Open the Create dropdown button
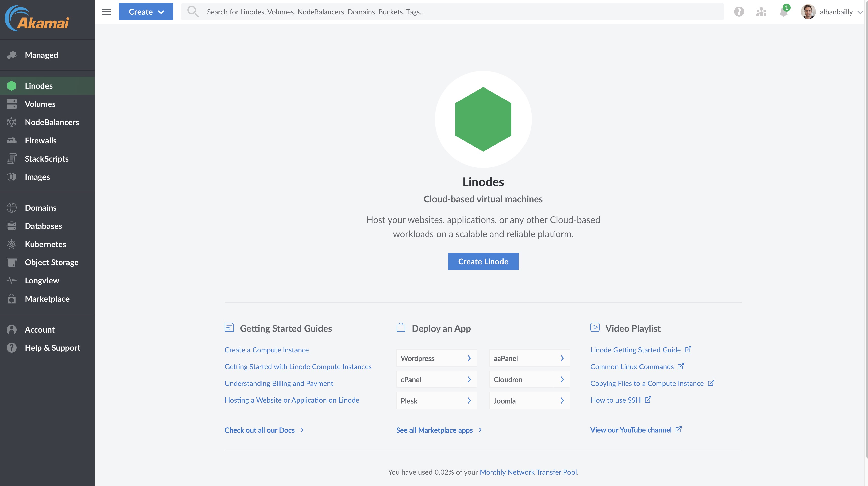Viewport: 868px width, 486px height. point(146,12)
